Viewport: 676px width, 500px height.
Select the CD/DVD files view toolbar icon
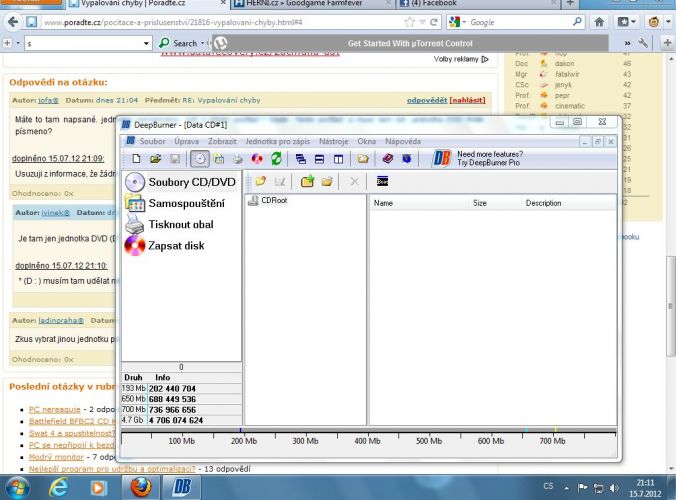point(200,159)
